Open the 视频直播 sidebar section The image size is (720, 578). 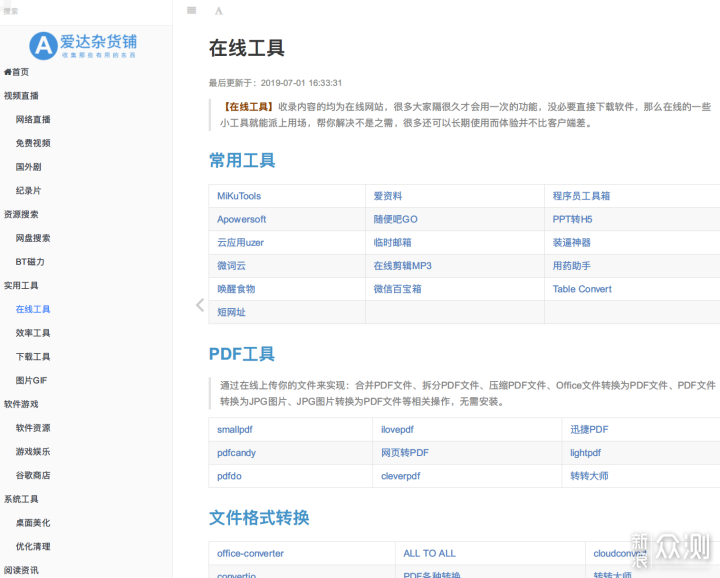21,95
